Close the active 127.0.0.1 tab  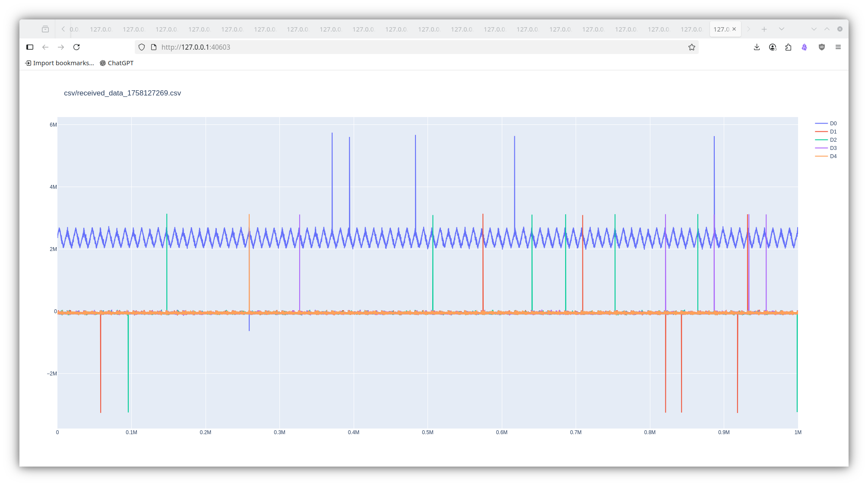(x=734, y=29)
